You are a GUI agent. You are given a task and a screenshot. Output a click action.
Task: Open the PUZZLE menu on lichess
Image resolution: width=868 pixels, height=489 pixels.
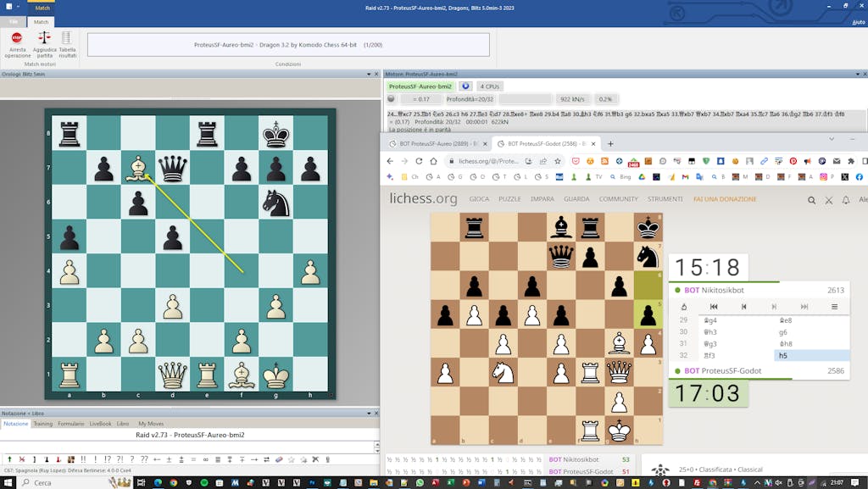tap(509, 199)
